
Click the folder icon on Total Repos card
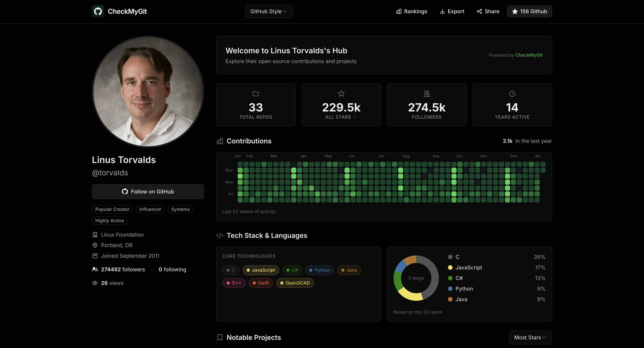(x=255, y=94)
